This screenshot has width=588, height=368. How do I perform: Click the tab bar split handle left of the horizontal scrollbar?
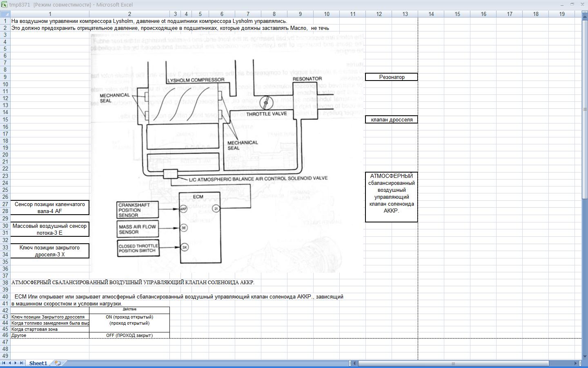[351, 363]
